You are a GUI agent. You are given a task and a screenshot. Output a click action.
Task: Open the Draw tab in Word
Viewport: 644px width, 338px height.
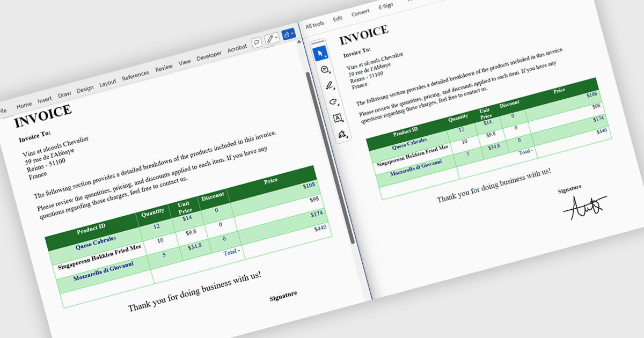pos(64,94)
